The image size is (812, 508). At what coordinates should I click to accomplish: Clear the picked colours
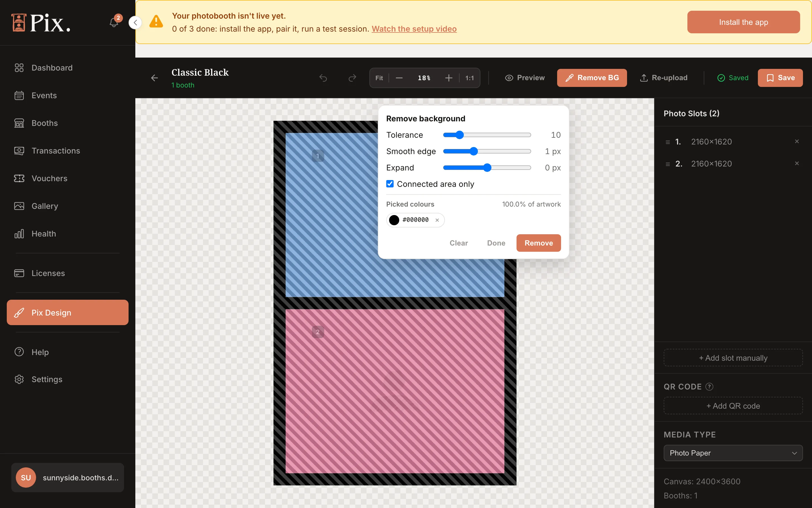point(458,243)
